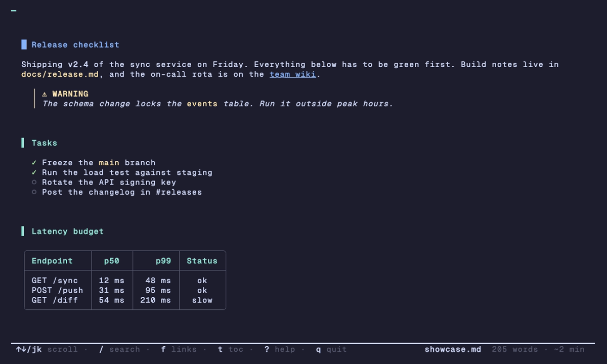607x364 pixels.
Task: Click the "slow" status cell
Action: (202, 300)
